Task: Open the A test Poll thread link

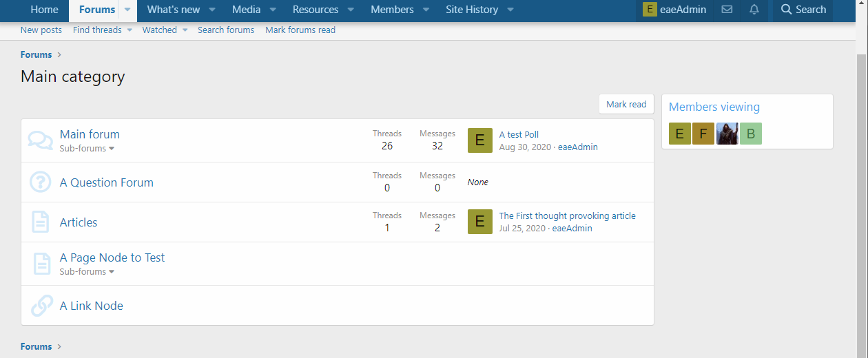Action: (x=519, y=135)
